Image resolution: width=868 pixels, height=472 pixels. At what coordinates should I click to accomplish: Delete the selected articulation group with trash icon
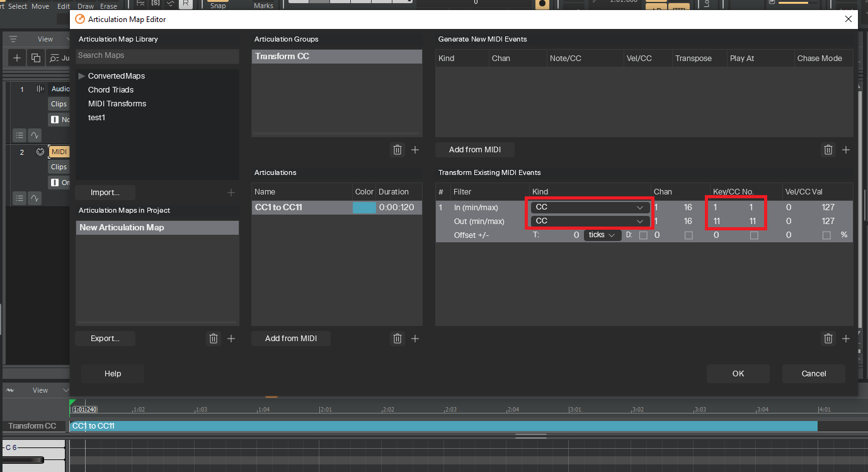point(397,150)
